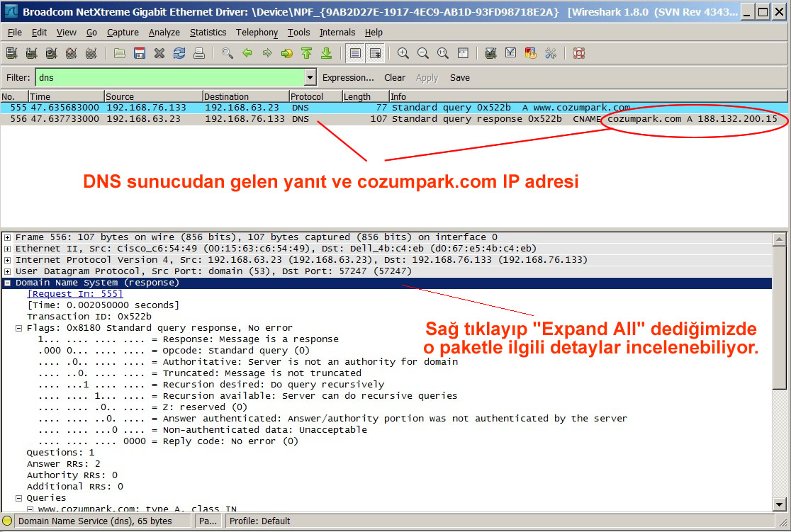791x532 pixels.
Task: Open preferences with tools icon
Action: point(551,53)
